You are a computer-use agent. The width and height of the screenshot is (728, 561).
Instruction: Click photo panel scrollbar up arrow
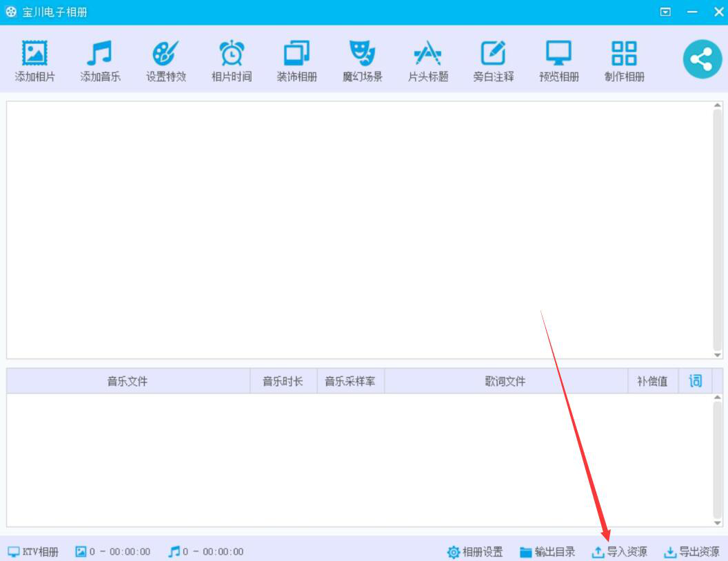pyautogui.click(x=718, y=105)
